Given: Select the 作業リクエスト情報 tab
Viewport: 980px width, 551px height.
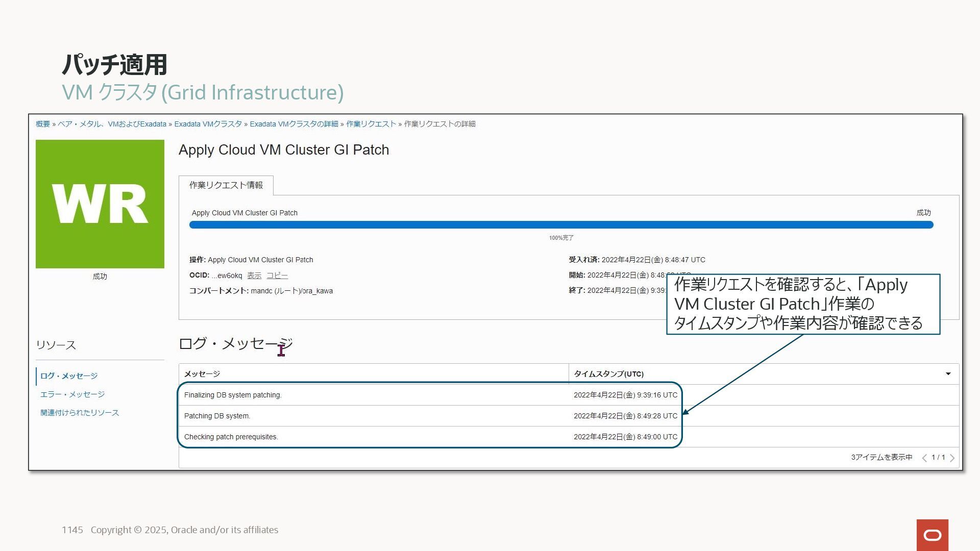Looking at the screenshot, I should click(x=226, y=185).
